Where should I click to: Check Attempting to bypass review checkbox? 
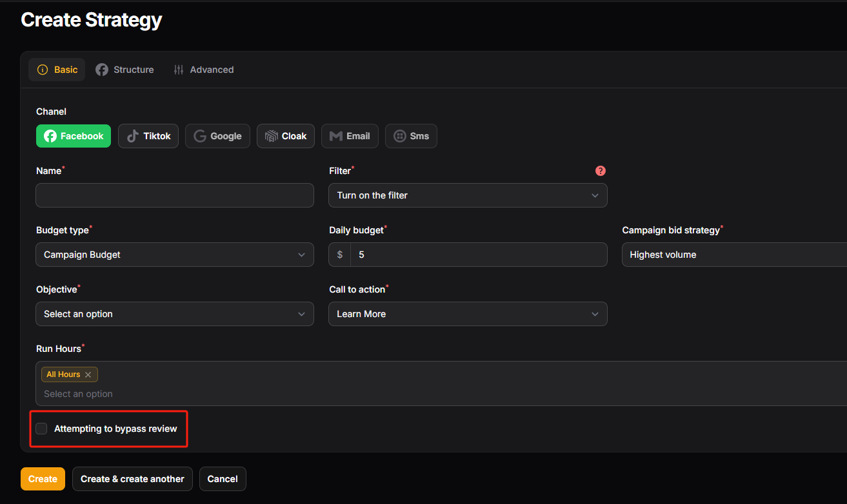(41, 429)
